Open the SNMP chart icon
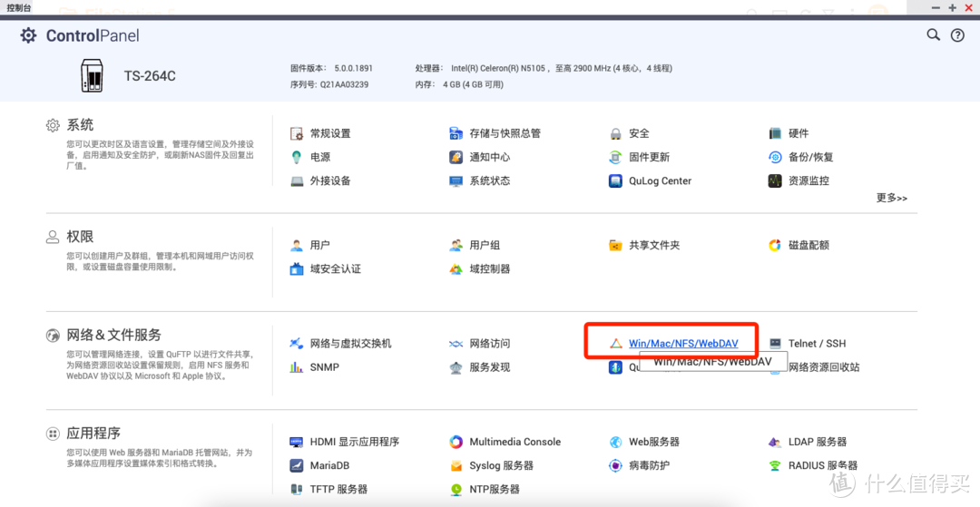The width and height of the screenshot is (980, 507). click(296, 367)
